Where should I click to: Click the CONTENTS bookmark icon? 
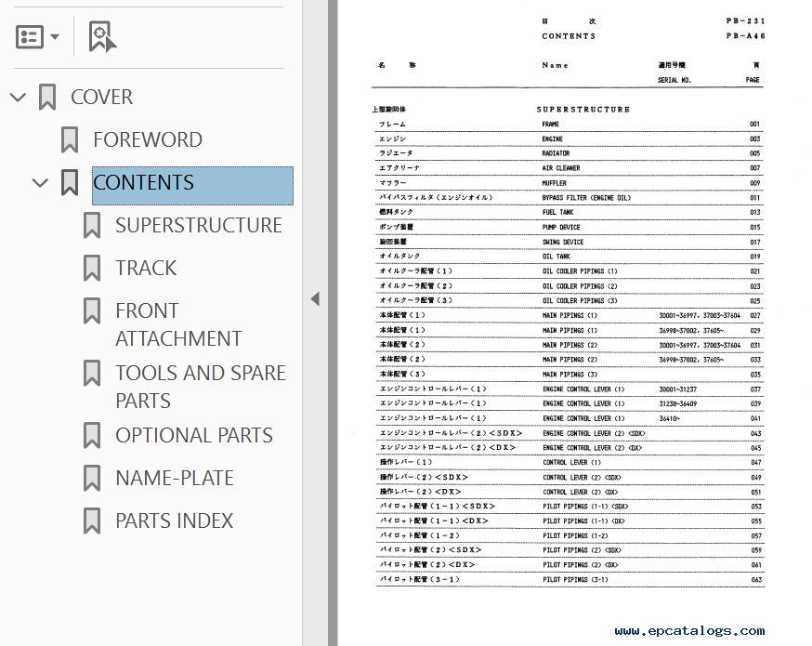point(70,182)
